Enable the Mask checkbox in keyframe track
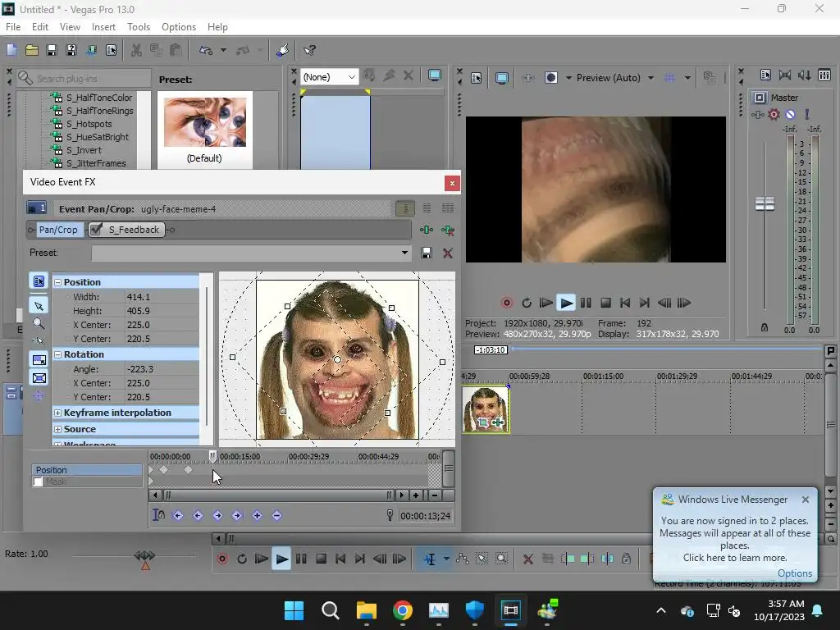 [38, 482]
